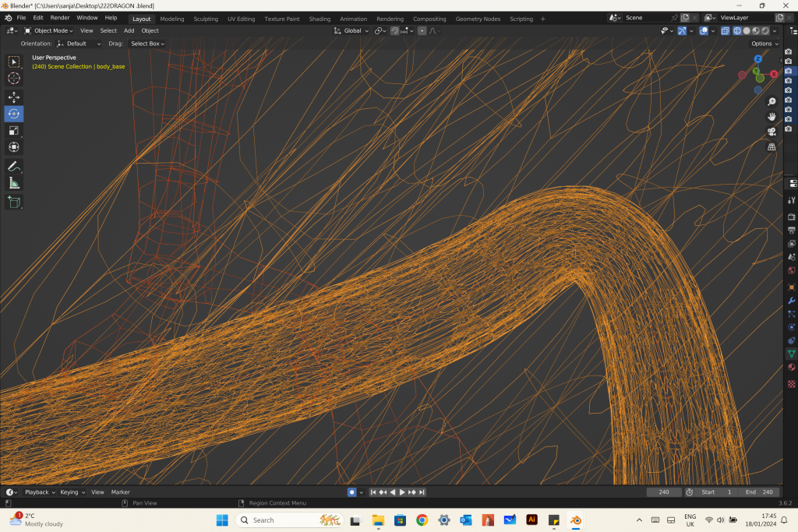The image size is (798, 532).
Task: Open the Particles properties tab
Action: [792, 314]
